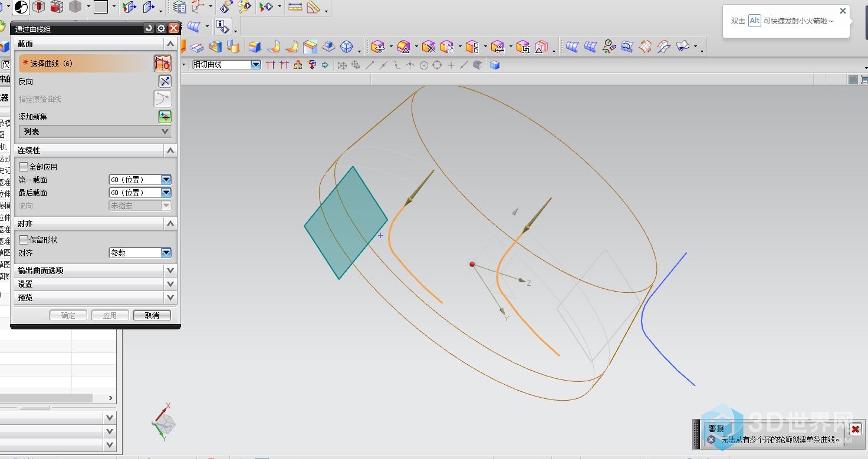
Task: Select the shaded with edges cube icon
Action: click(38, 7)
